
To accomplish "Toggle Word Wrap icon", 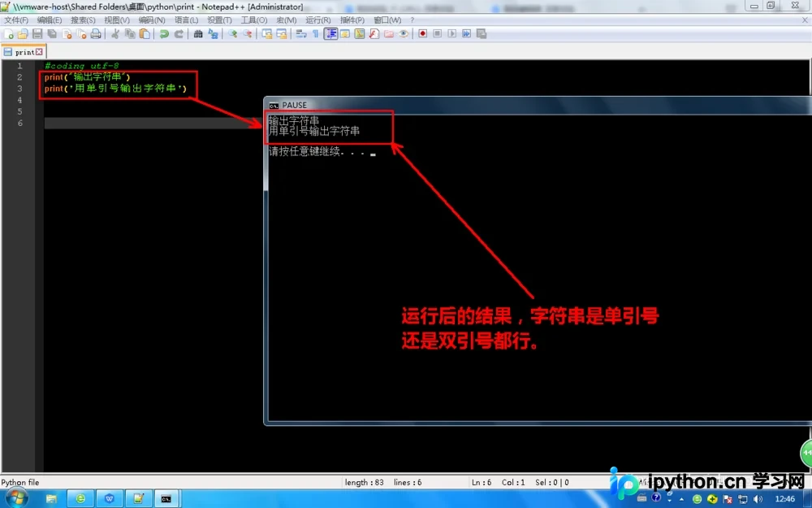I will [x=301, y=33].
